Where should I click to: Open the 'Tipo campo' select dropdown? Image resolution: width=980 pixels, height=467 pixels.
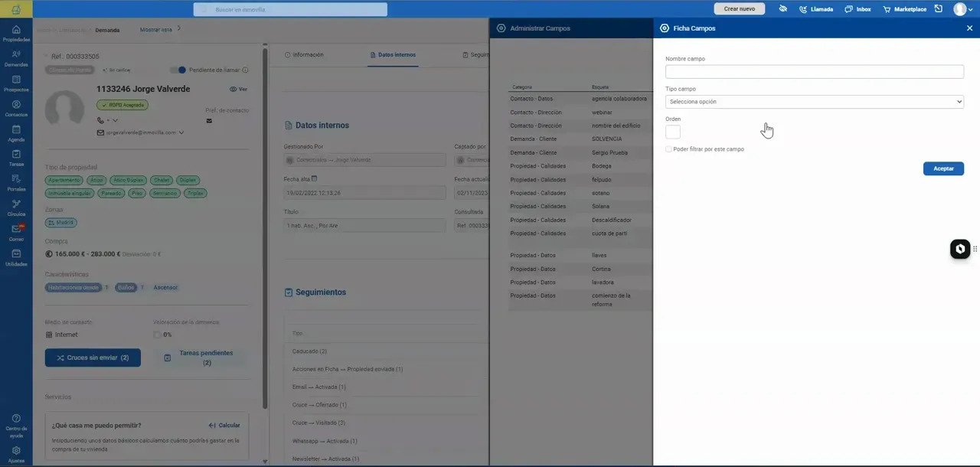[815, 102]
